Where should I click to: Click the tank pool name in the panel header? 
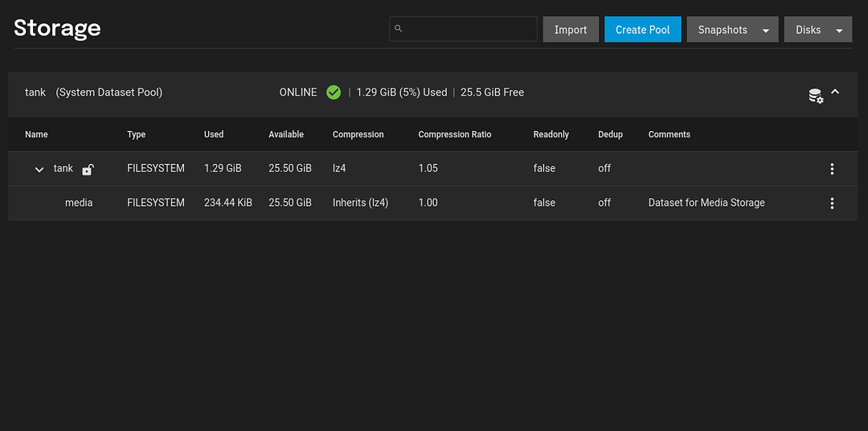pos(35,92)
